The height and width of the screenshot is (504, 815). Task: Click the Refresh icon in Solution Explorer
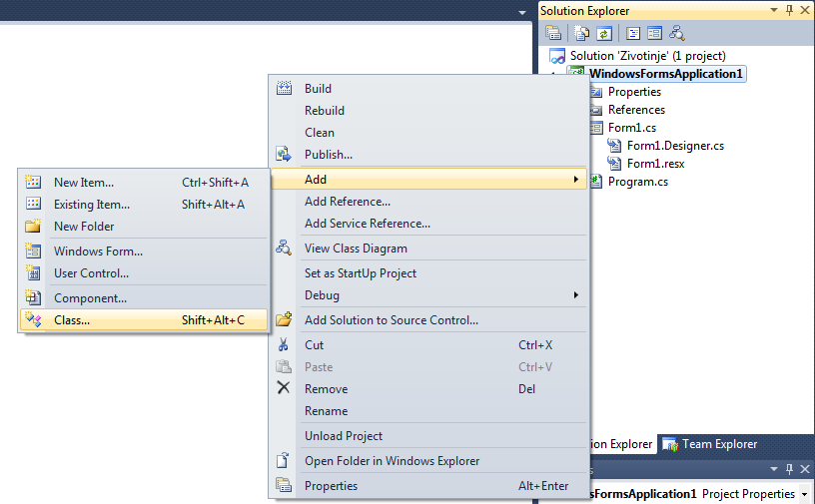[x=604, y=33]
